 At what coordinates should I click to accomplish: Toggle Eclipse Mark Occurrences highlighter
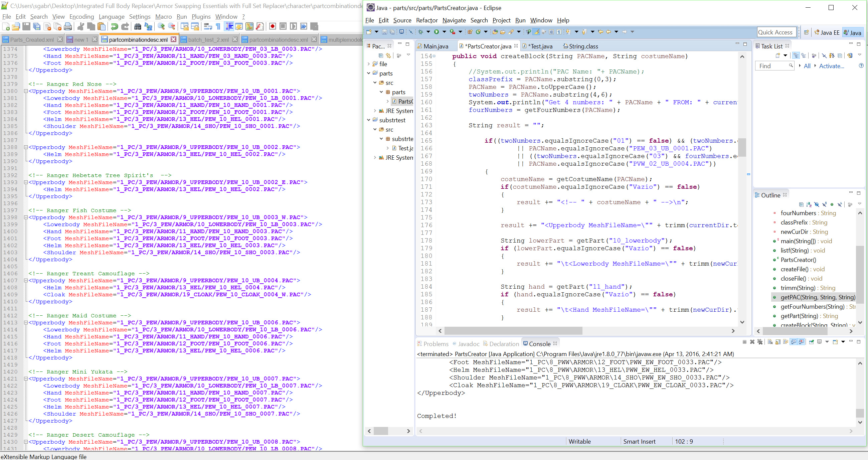[x=536, y=32]
